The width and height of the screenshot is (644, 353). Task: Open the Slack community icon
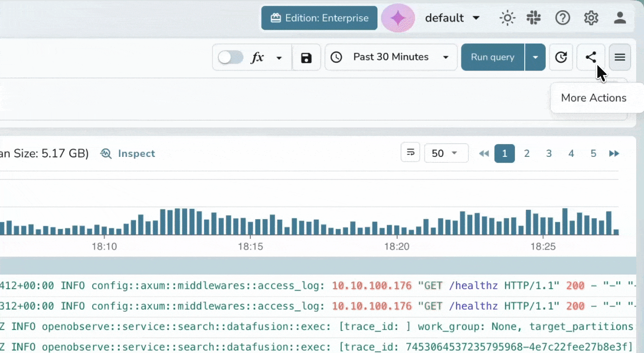tap(534, 18)
